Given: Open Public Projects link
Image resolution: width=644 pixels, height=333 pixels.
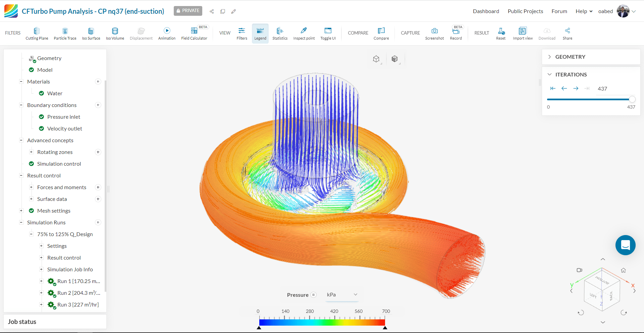Looking at the screenshot, I should [x=525, y=11].
